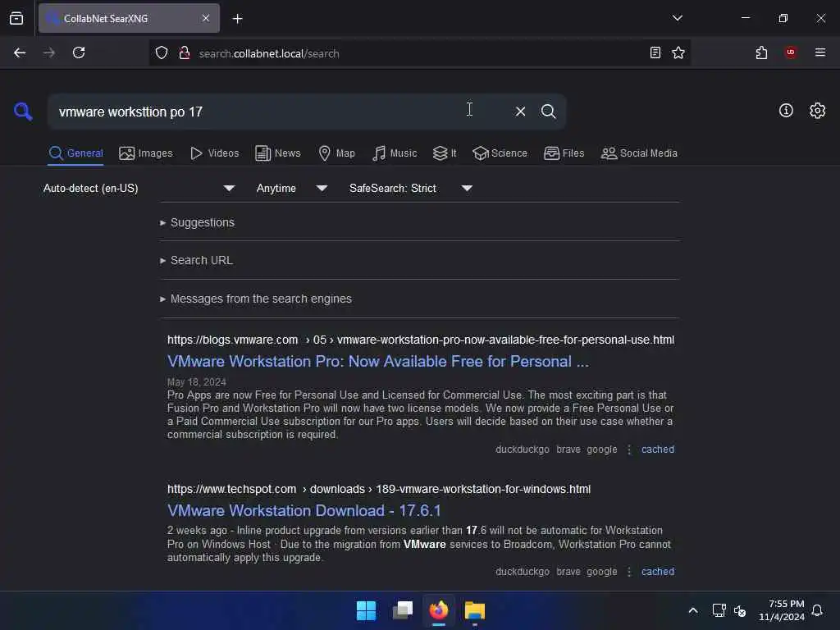Viewport: 840px width, 630px height.
Task: Open File Explorer from taskbar
Action: click(475, 610)
